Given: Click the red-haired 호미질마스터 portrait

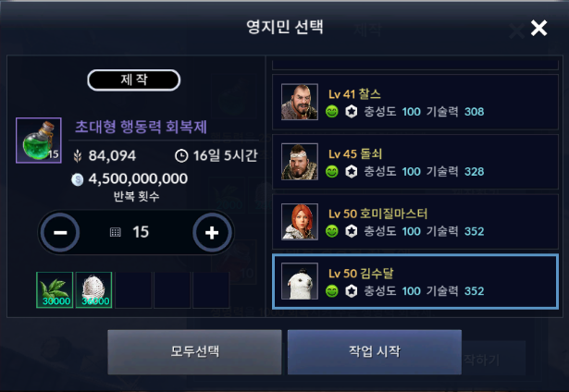Looking at the screenshot, I should click(x=300, y=222).
